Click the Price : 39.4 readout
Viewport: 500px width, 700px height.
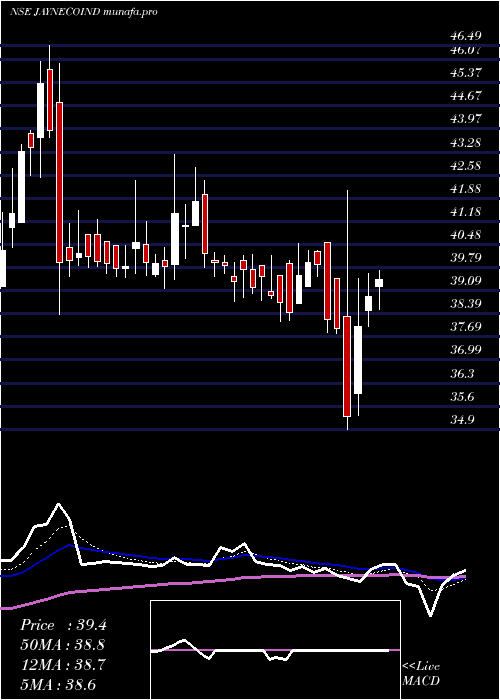tap(63, 625)
